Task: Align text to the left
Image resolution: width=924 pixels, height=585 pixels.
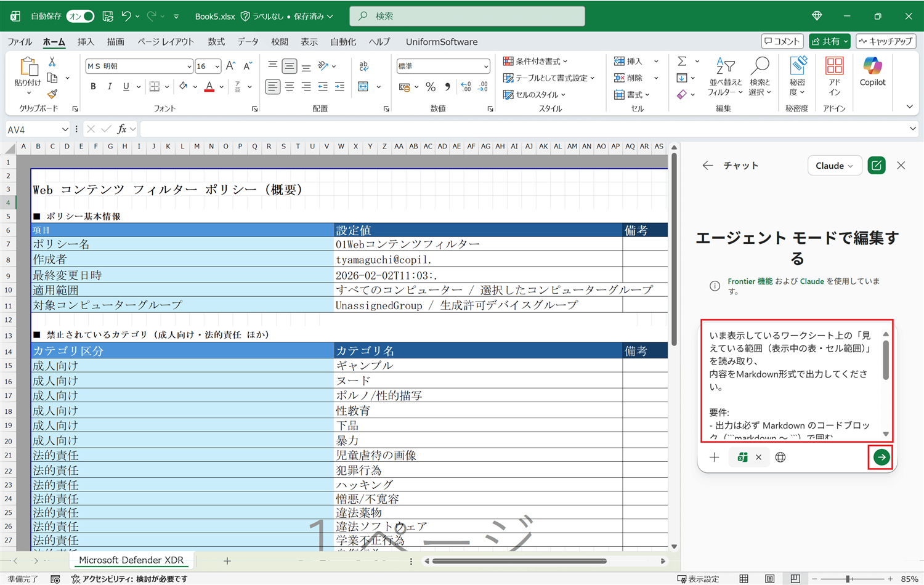Action: tap(272, 87)
